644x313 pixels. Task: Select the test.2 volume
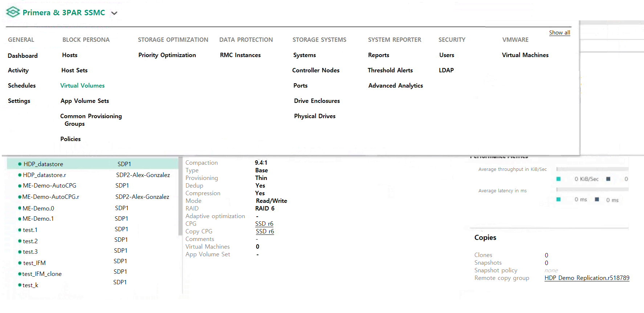coord(30,241)
